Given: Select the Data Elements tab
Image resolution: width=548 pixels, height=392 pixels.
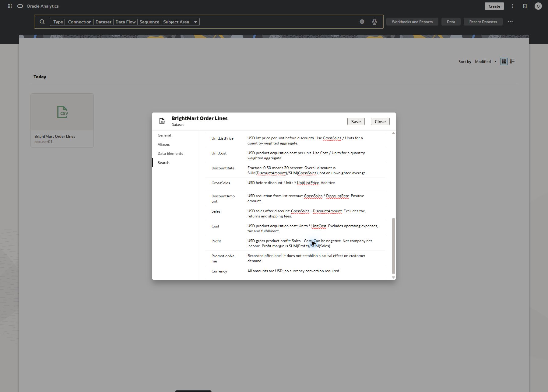Looking at the screenshot, I should click(170, 154).
